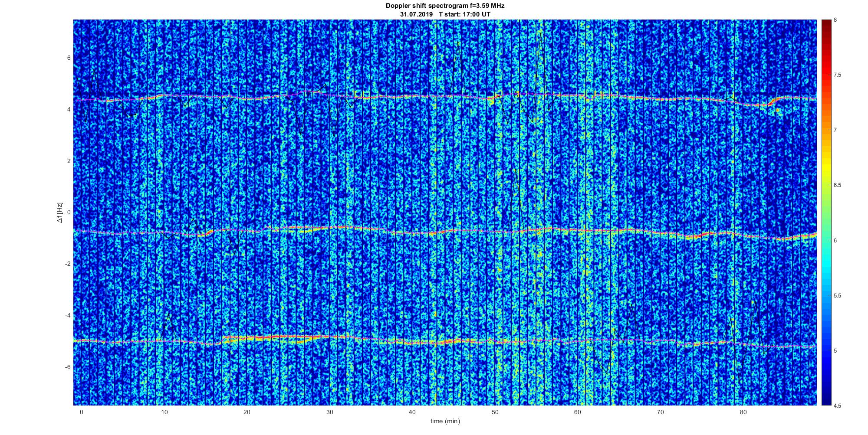
Task: Click the x-axis tick label "30"
Action: [329, 412]
